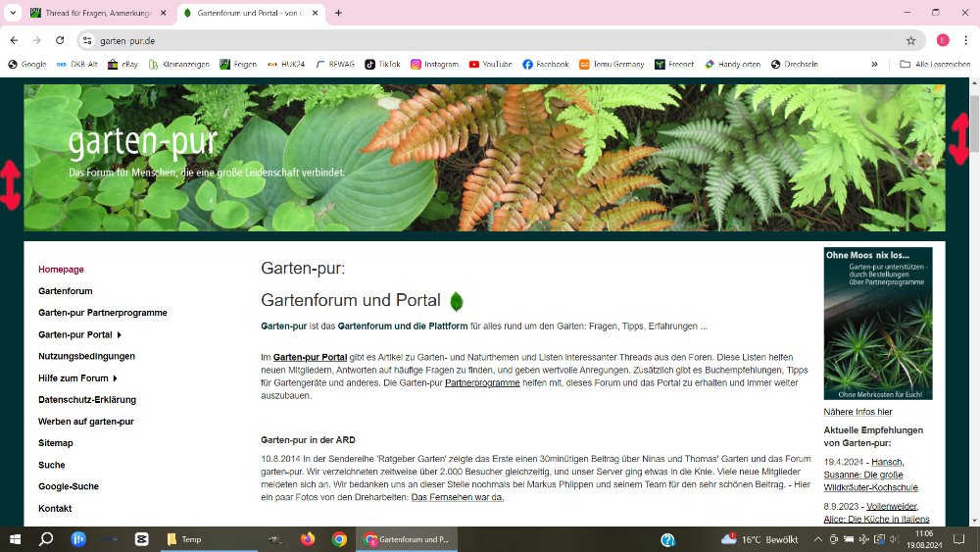
Task: Select Nutzungsbedingungen in the sidebar
Action: point(86,356)
